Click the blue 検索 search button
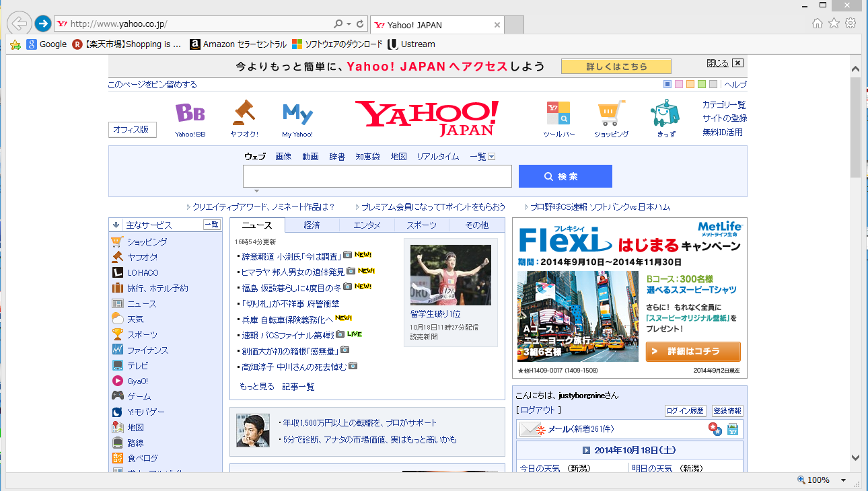The image size is (868, 491). pyautogui.click(x=565, y=176)
